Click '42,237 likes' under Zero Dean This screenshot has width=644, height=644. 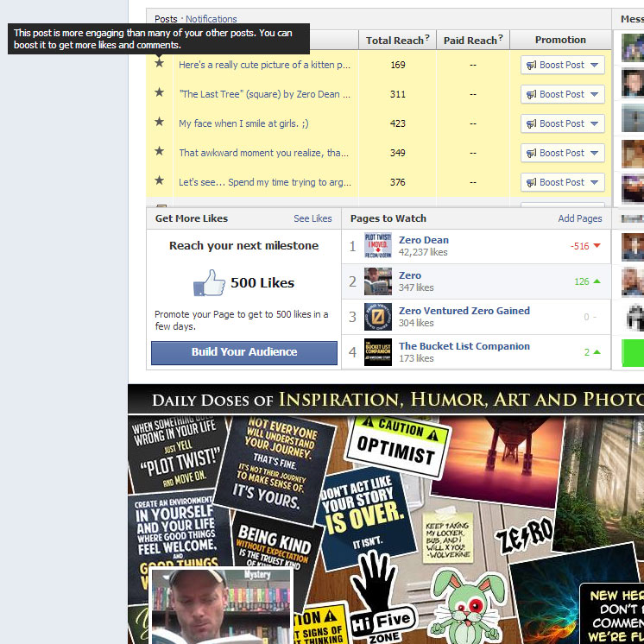(x=423, y=252)
